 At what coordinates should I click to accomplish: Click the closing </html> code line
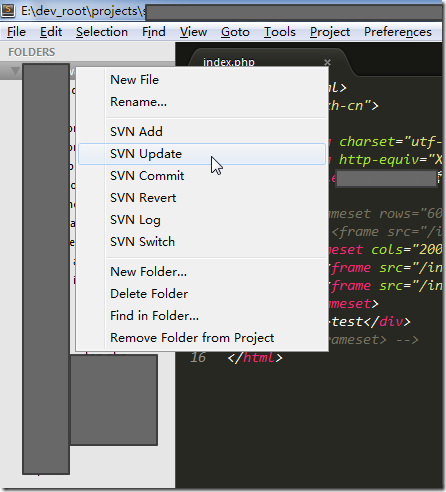[x=255, y=358]
